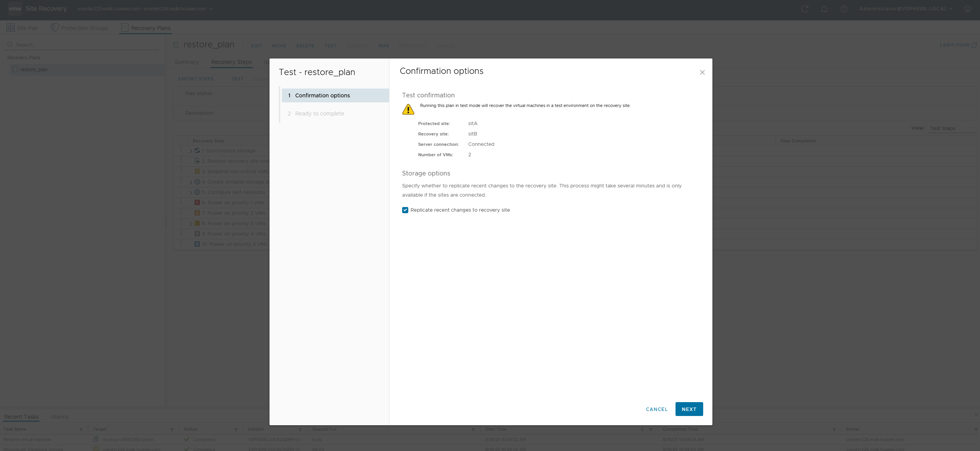Click Configure test networks gear icon

coord(197,192)
